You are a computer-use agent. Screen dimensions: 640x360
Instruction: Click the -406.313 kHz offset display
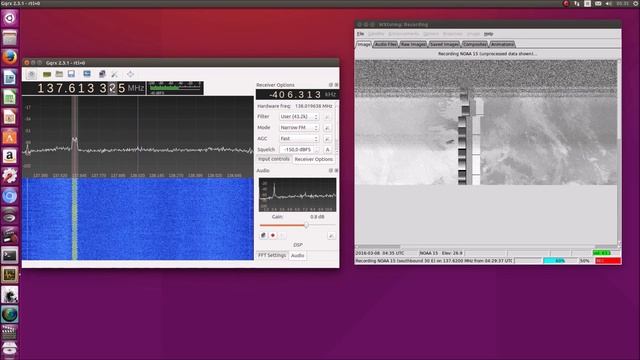tap(297, 95)
